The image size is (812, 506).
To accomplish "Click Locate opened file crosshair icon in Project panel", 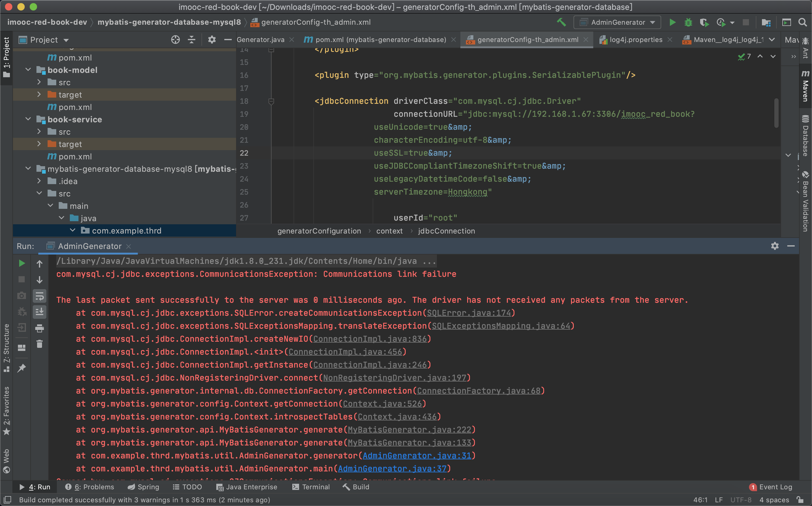I will coord(176,40).
